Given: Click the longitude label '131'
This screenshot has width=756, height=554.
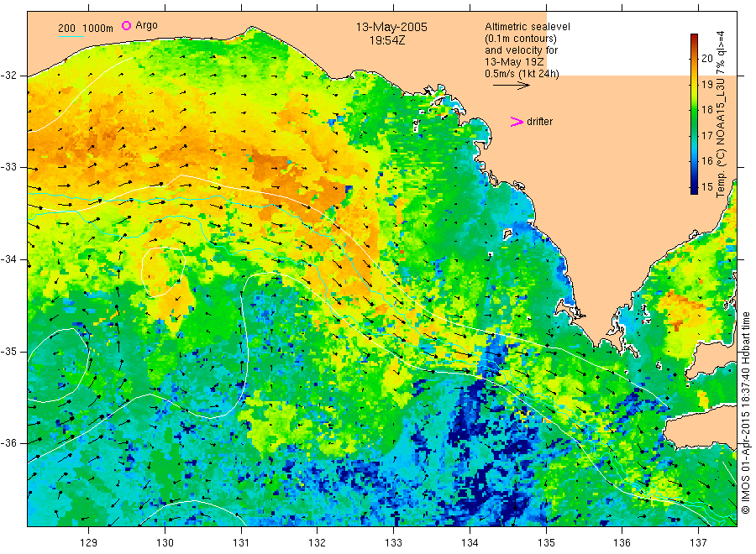Looking at the screenshot, I should pos(241,543).
